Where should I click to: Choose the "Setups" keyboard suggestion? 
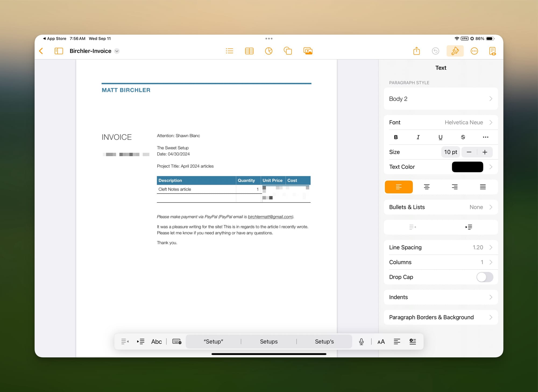(268, 342)
